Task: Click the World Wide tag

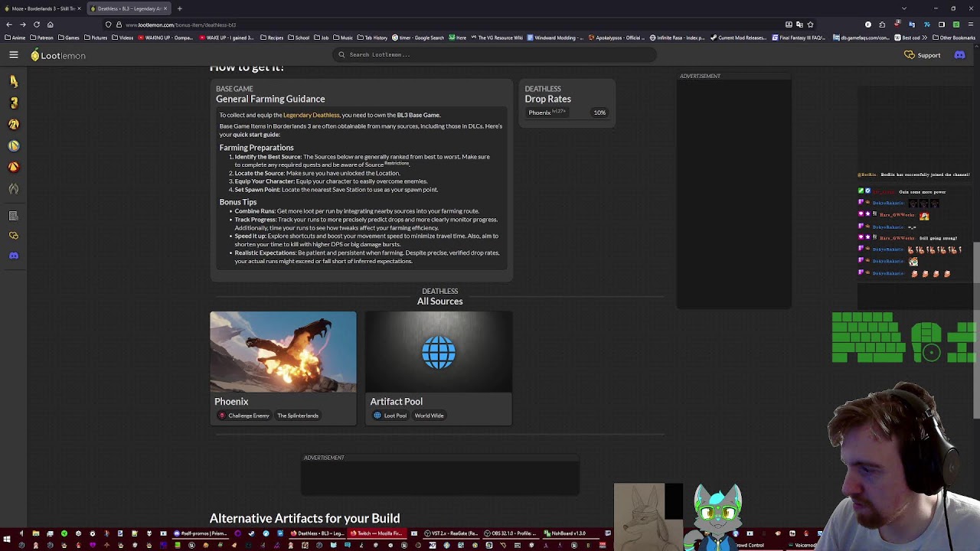Action: tap(429, 416)
